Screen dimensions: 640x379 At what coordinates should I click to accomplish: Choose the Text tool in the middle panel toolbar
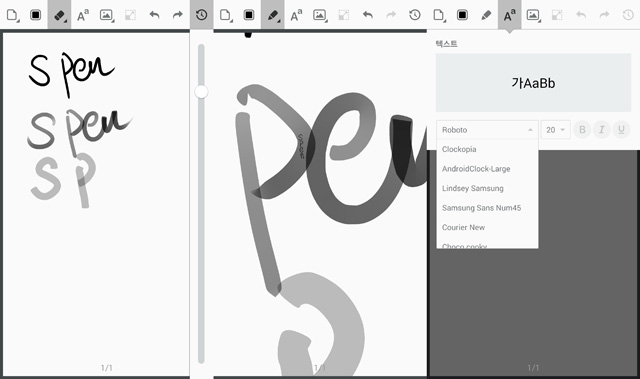(x=296, y=15)
